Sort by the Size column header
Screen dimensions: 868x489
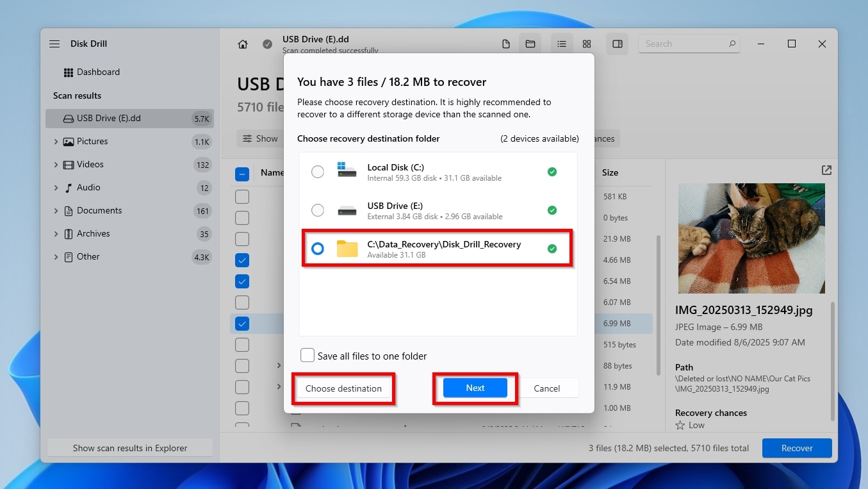tap(610, 173)
